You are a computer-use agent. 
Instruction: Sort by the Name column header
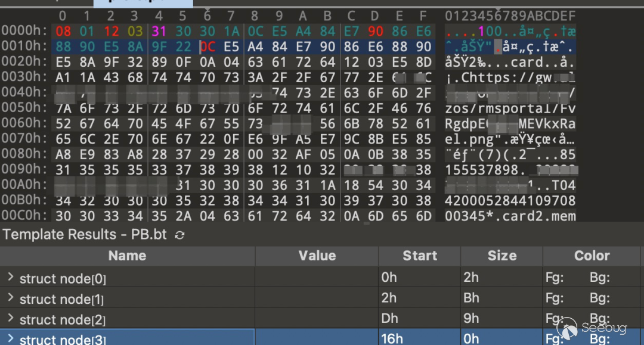pyautogui.click(x=127, y=256)
